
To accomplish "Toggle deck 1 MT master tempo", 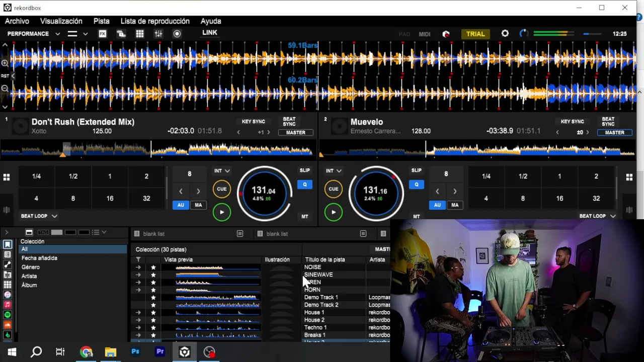I will point(305,217).
